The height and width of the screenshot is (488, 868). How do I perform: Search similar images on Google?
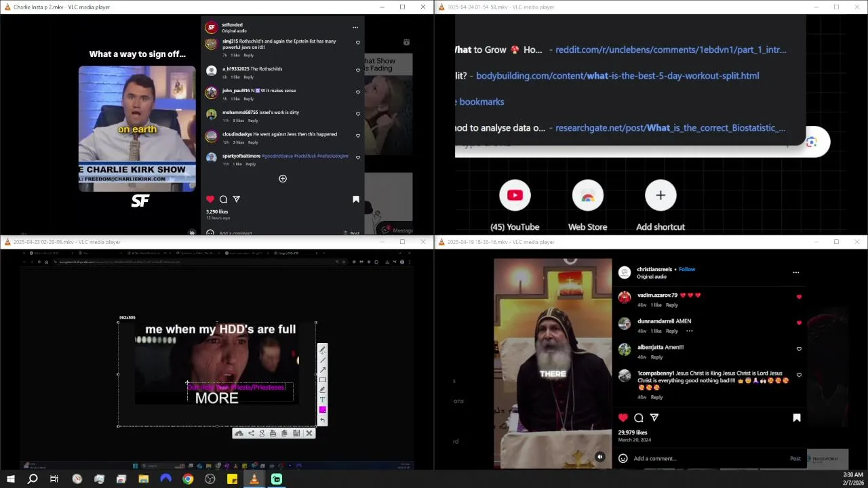[262, 433]
